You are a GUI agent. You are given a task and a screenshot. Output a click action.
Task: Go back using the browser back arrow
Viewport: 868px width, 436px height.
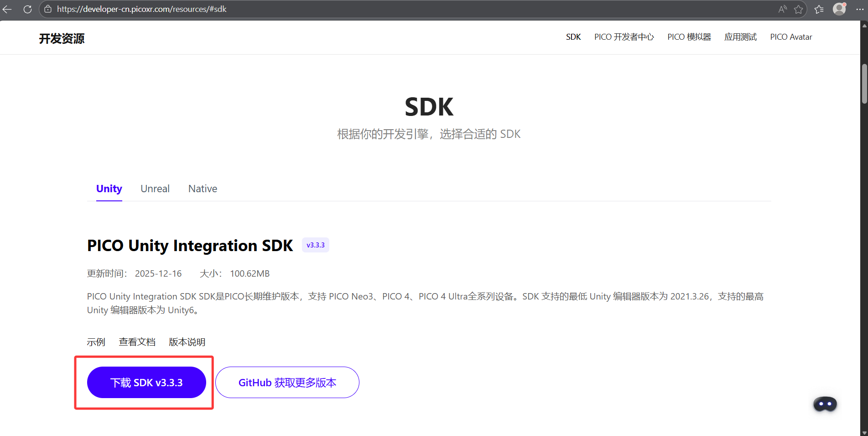[x=7, y=9]
